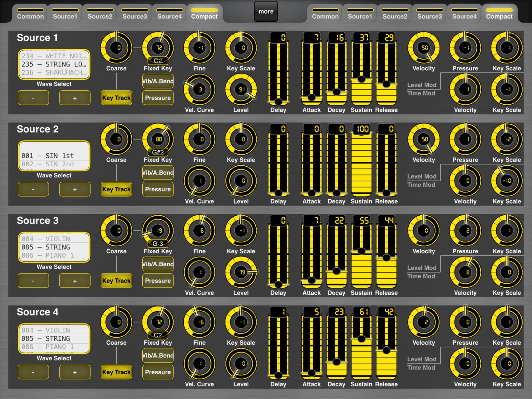Toggle Key Track for Source 4
Screen dimensions: 532x399
pos(116,372)
